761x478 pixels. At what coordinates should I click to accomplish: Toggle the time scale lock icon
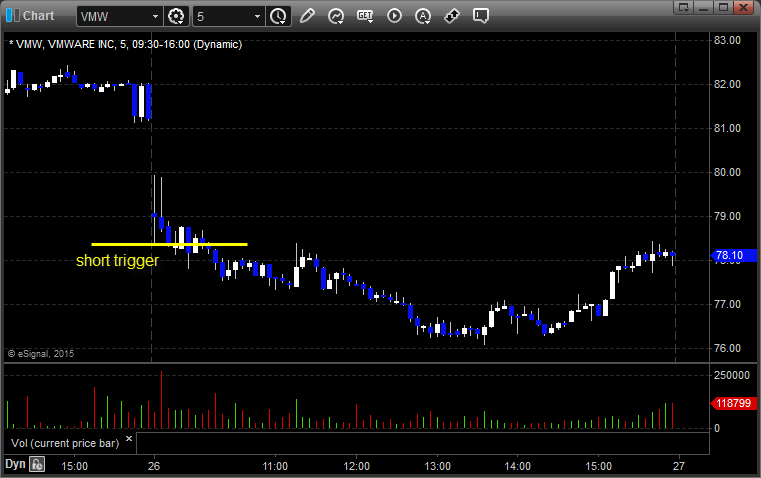(x=37, y=464)
